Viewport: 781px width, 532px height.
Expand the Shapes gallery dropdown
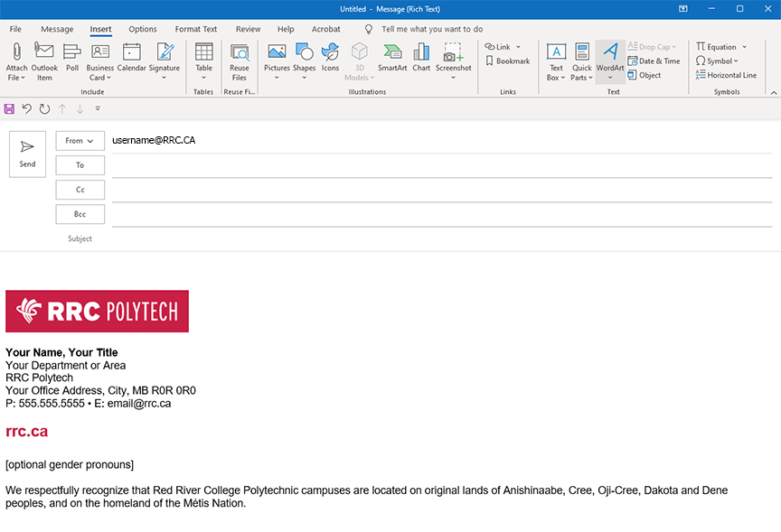305,77
